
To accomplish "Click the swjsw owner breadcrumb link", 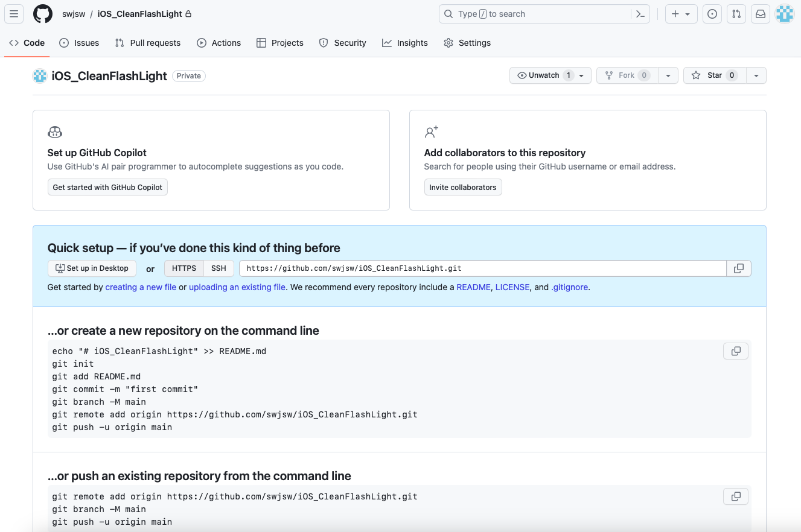I will click(x=74, y=14).
